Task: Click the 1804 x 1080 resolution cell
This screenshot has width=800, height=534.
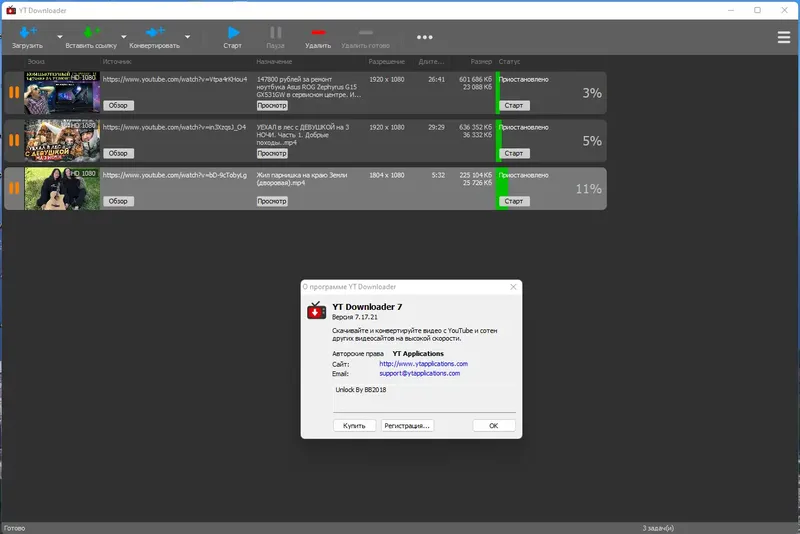Action: point(387,175)
